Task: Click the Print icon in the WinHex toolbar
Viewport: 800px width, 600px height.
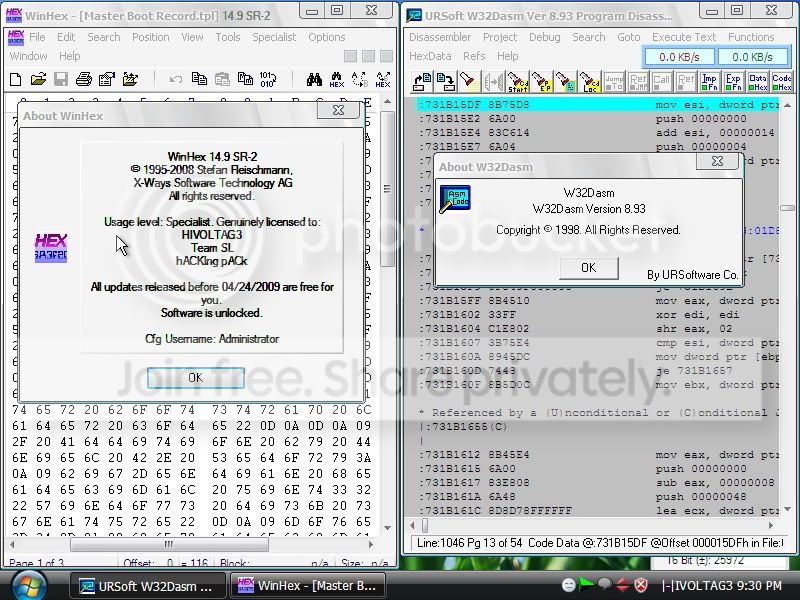Action: 84,79
